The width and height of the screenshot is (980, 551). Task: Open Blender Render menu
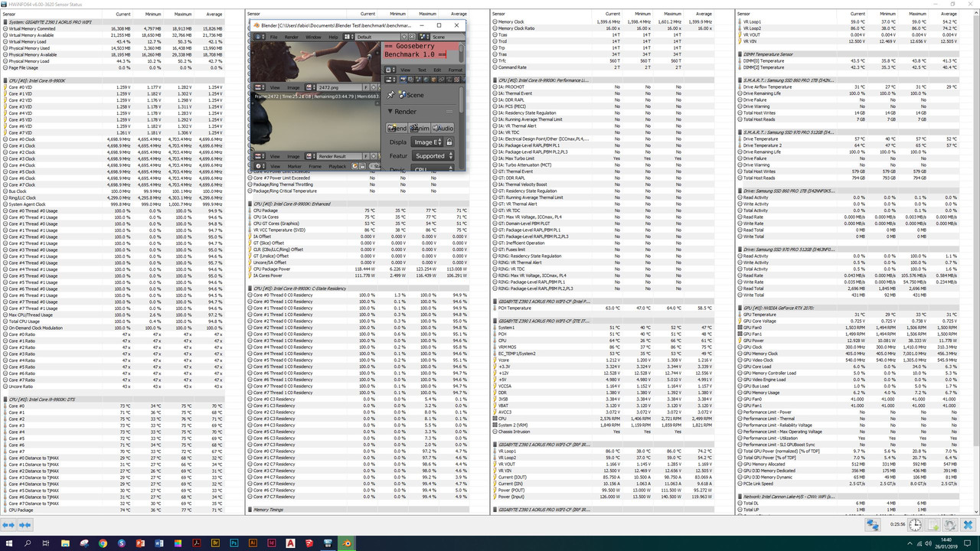click(292, 37)
